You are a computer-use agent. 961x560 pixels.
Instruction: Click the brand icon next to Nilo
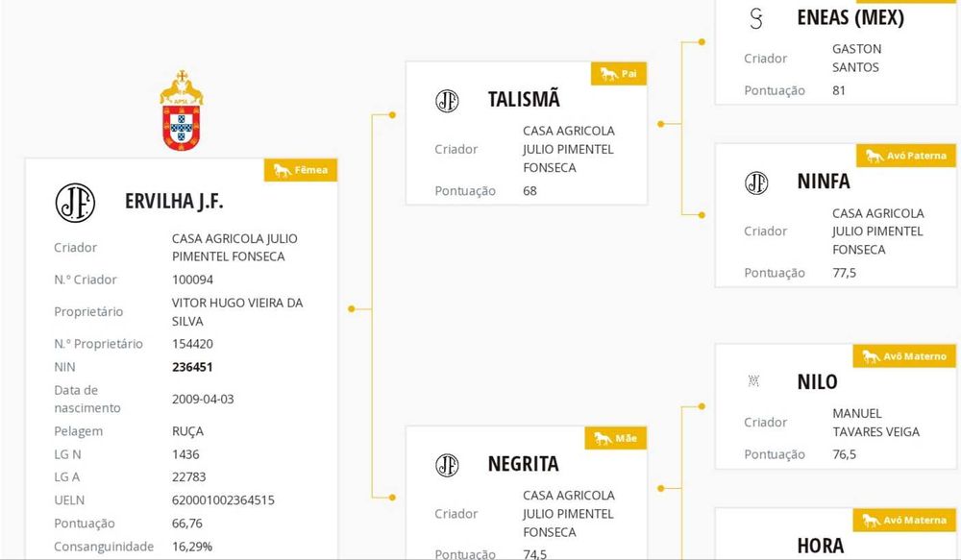pyautogui.click(x=754, y=381)
